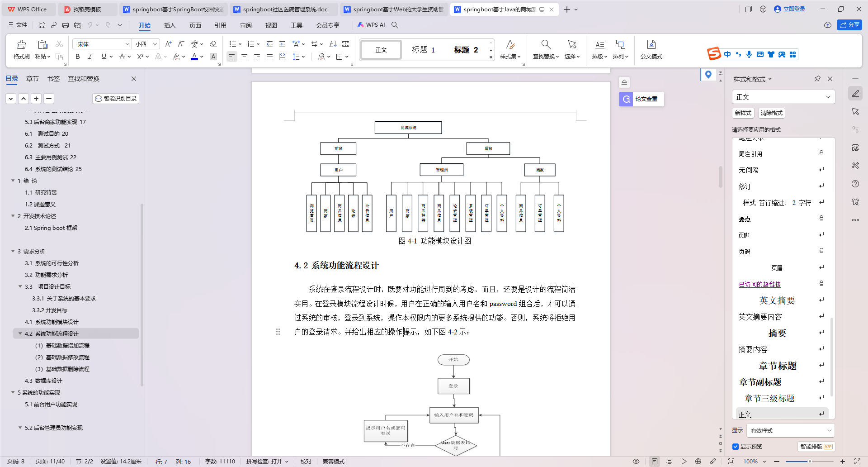Start the 论文查重 plagiarism check
The image size is (868, 467).
[x=647, y=99]
